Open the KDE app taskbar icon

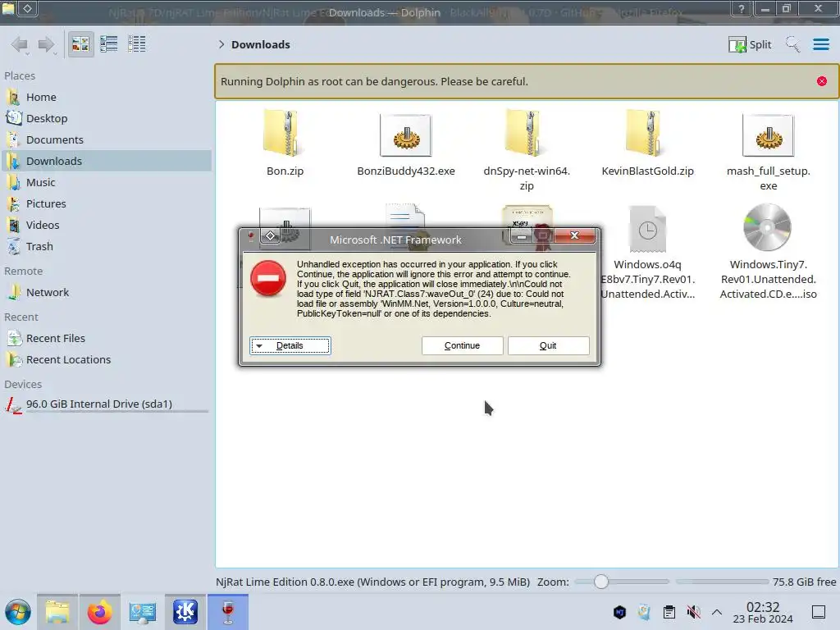pos(185,612)
